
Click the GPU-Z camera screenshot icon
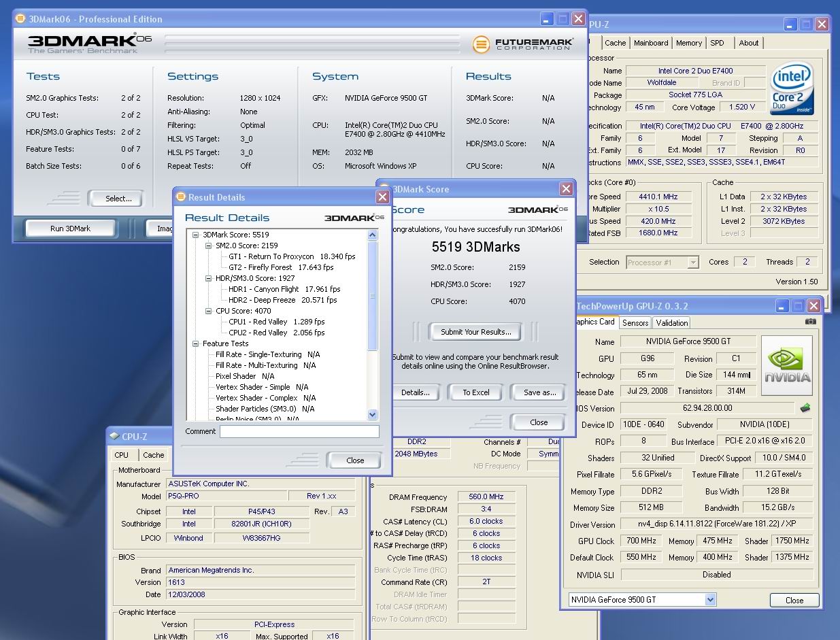click(x=810, y=322)
